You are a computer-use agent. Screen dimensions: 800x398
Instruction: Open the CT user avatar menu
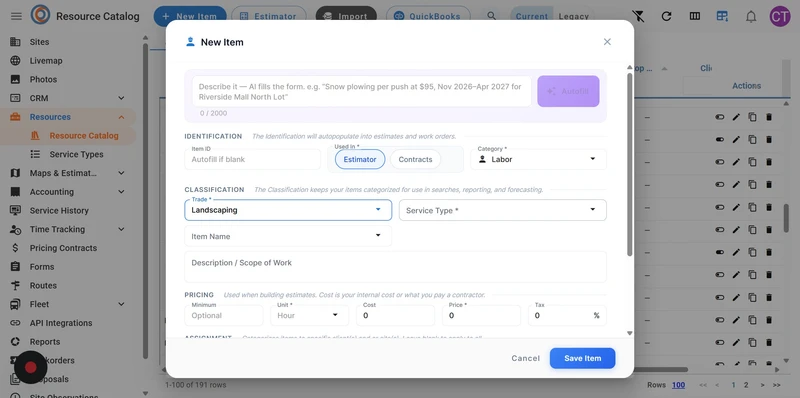780,16
